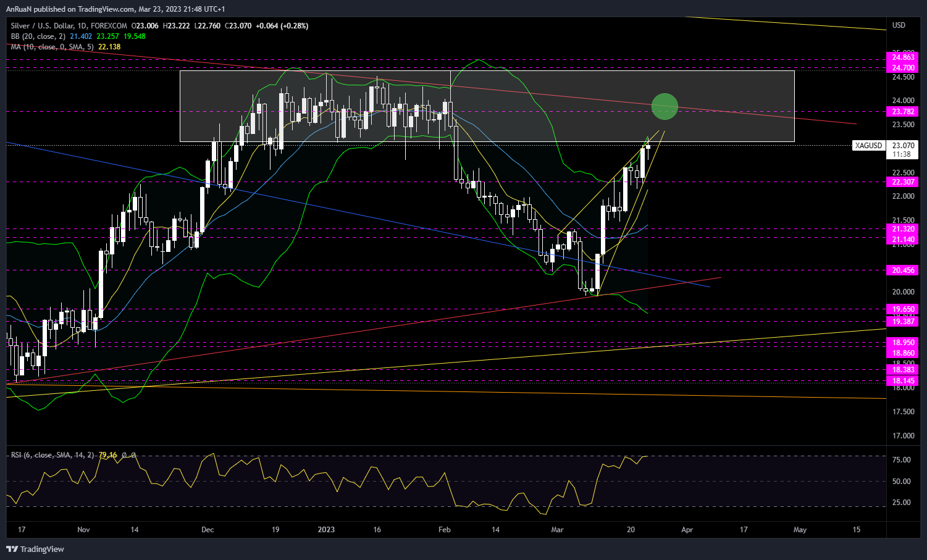The image size is (927, 560).
Task: Click the RSI 75.00 axis label
Action: pyautogui.click(x=902, y=460)
